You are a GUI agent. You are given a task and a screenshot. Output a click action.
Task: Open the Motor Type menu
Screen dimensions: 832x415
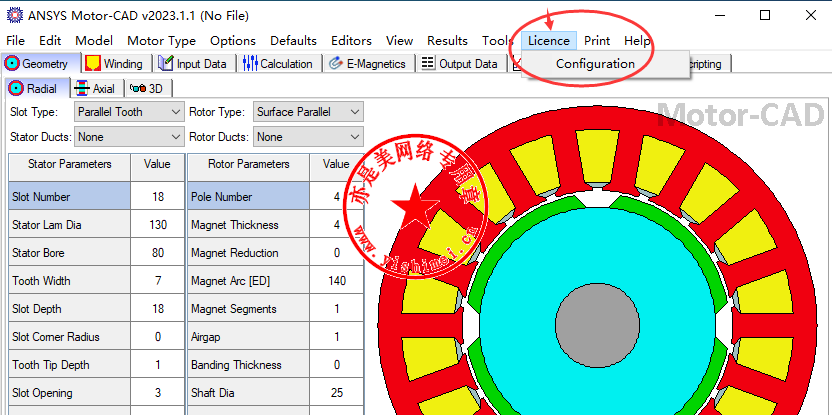click(x=161, y=41)
